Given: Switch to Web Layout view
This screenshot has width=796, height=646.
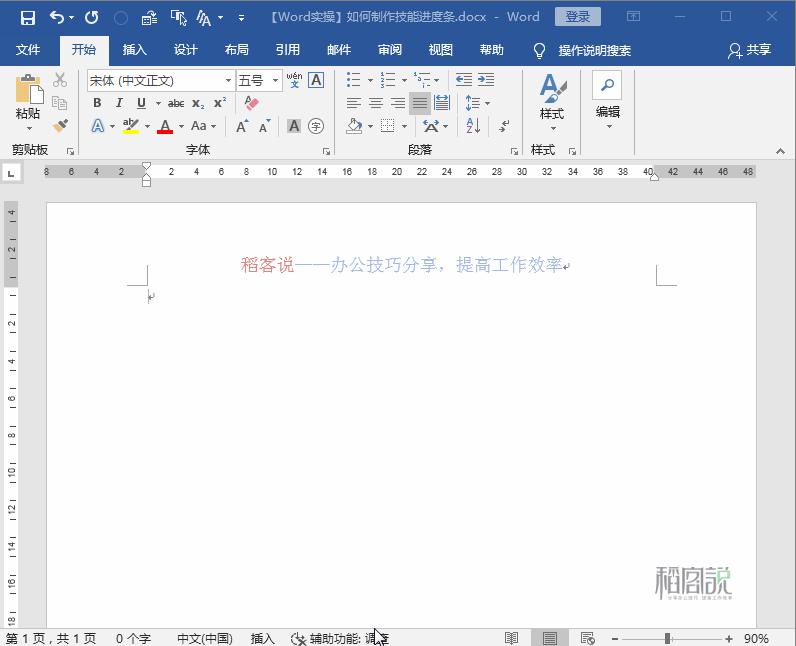Looking at the screenshot, I should [587, 638].
